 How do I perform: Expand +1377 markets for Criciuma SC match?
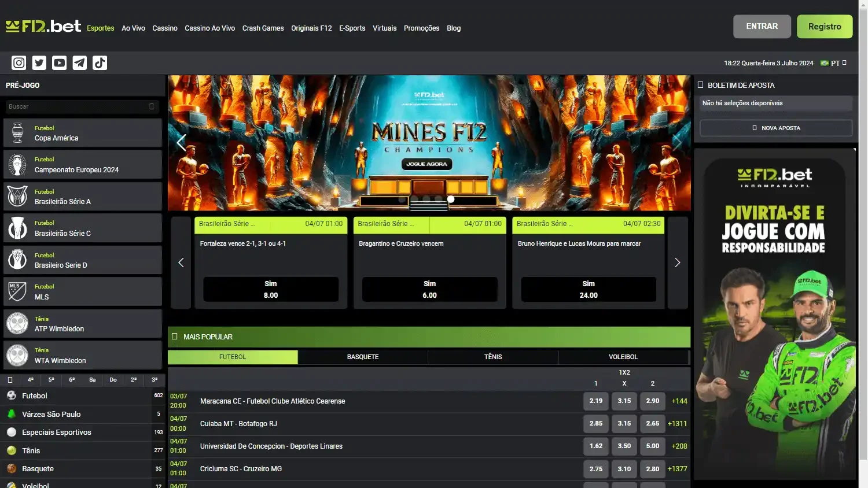coord(678,469)
